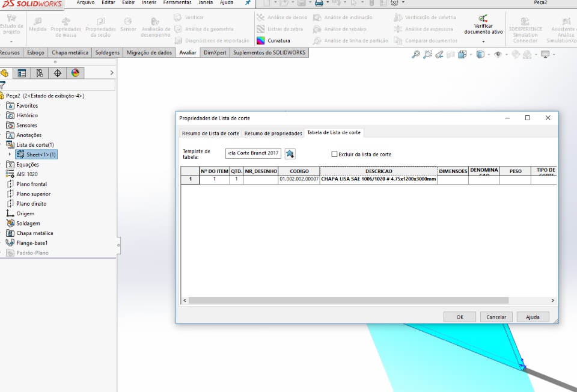Open the Curvatura analysis tool
Image resolution: width=577 pixels, height=392 pixels.
pyautogui.click(x=273, y=40)
